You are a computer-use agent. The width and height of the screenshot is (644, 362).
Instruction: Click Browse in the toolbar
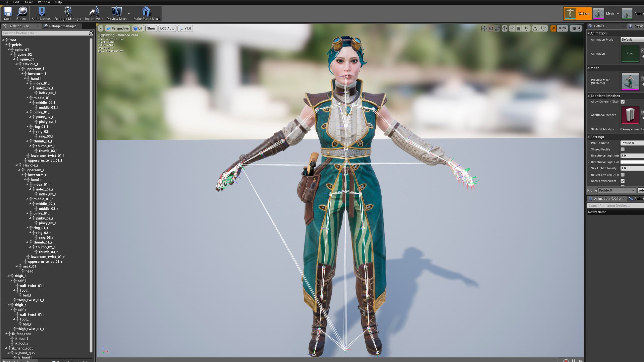(x=22, y=13)
